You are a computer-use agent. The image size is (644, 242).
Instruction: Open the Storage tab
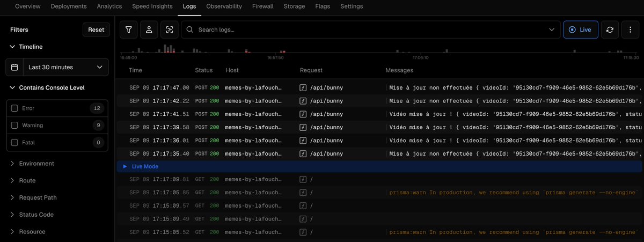[295, 6]
